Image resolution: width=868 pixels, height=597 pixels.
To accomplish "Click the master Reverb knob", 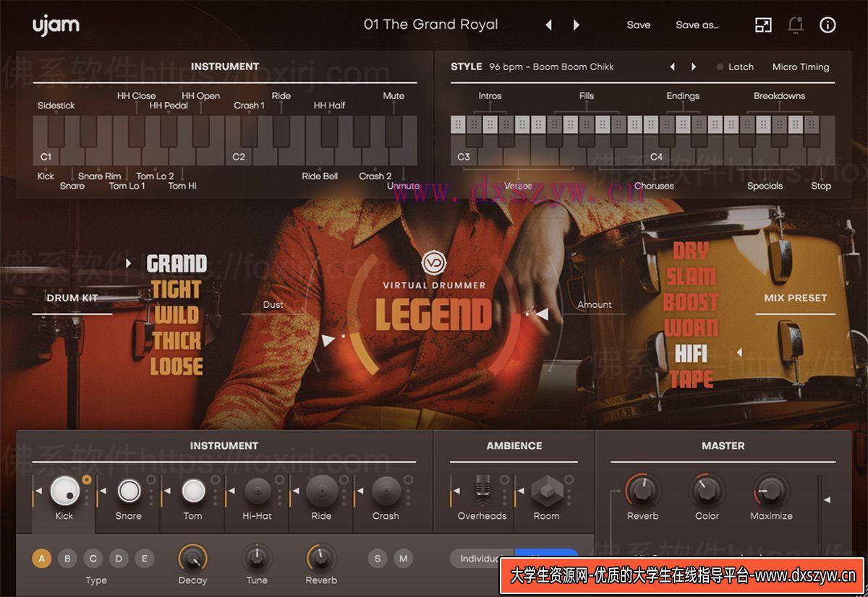I will [642, 490].
